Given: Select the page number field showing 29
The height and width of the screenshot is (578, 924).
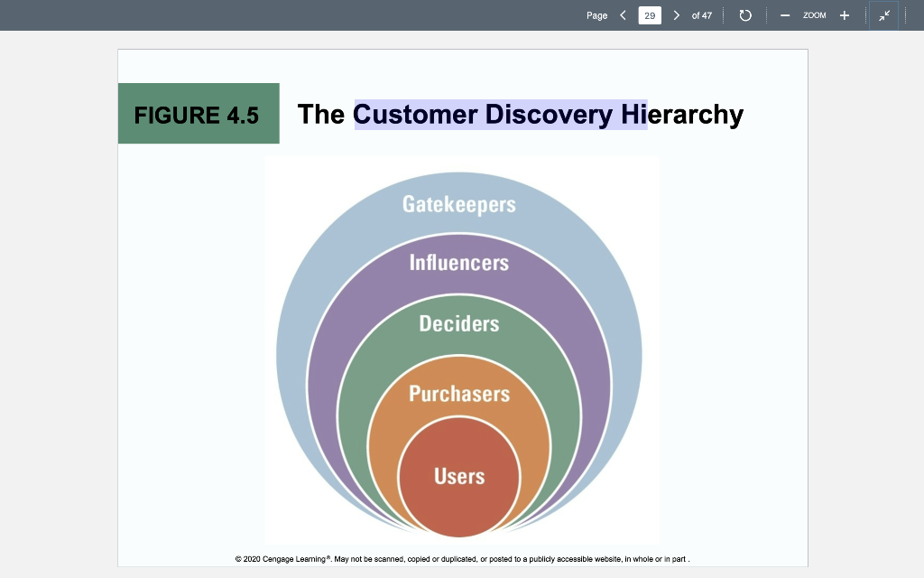Looking at the screenshot, I should click(650, 15).
